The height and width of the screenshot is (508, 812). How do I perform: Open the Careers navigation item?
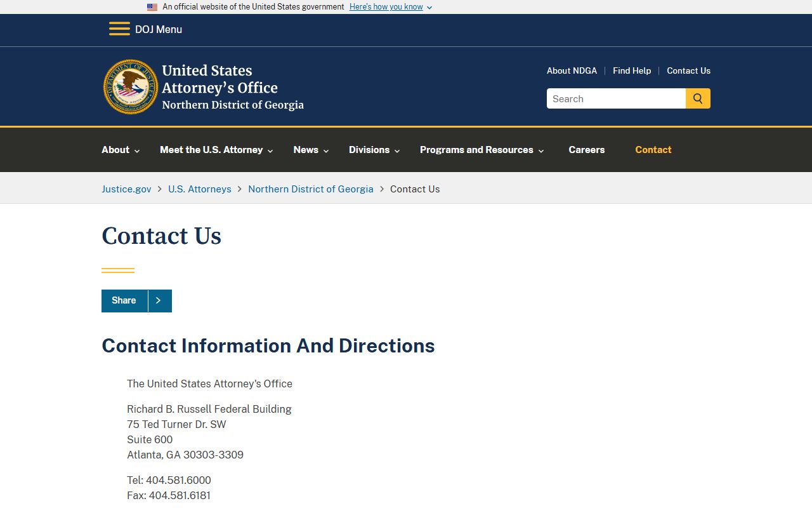[x=587, y=150]
